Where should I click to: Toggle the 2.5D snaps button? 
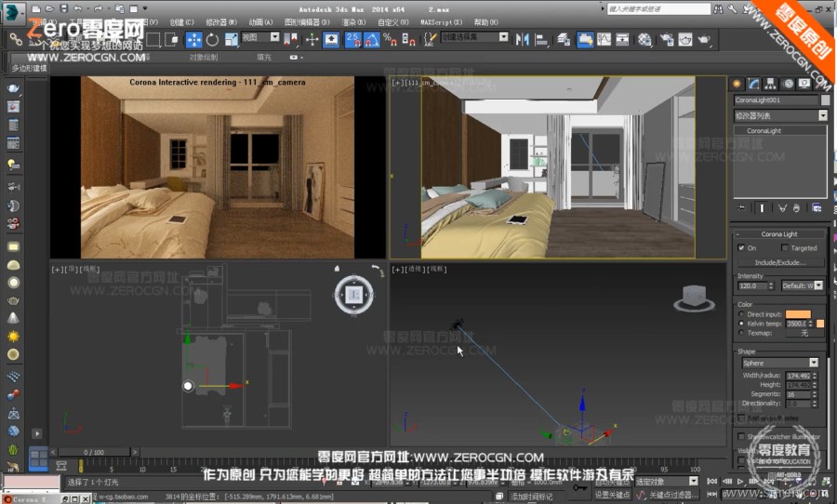coord(352,39)
